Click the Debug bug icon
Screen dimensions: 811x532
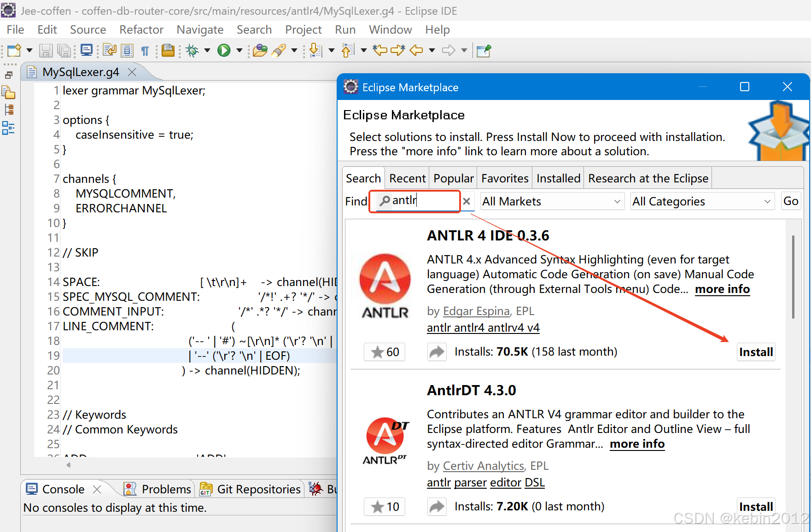(x=192, y=50)
